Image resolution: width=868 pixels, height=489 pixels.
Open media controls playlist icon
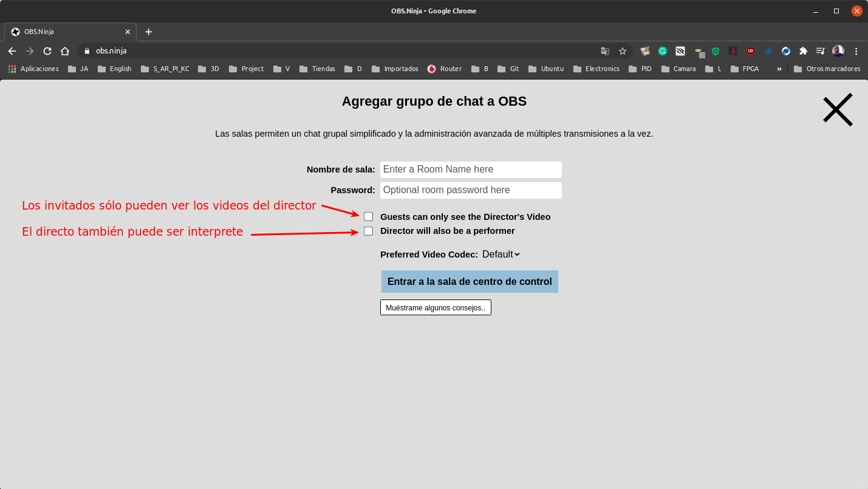coord(821,51)
